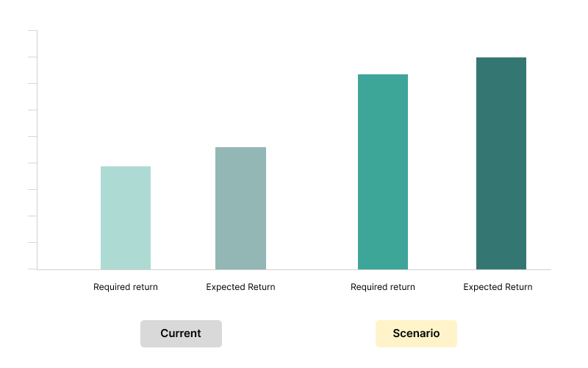Click Expected Return label above Scenario
The height and width of the screenshot is (368, 588).
tap(498, 287)
